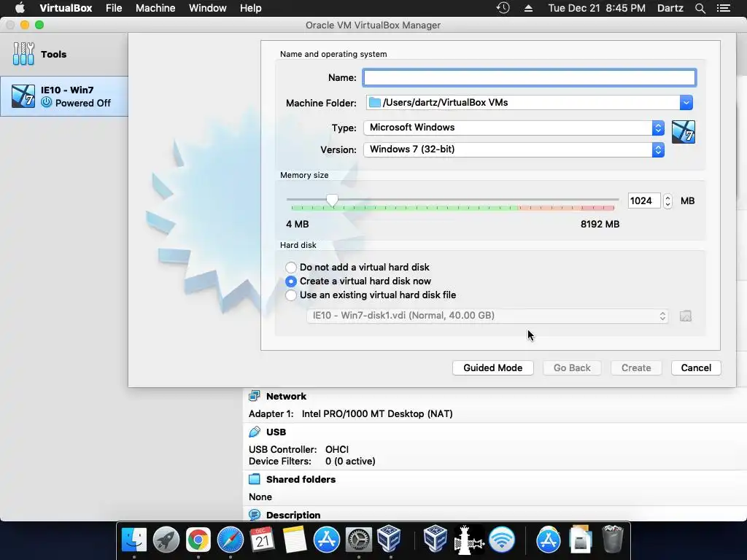Select the Tools item icon in sidebar
The image size is (747, 560).
point(23,54)
